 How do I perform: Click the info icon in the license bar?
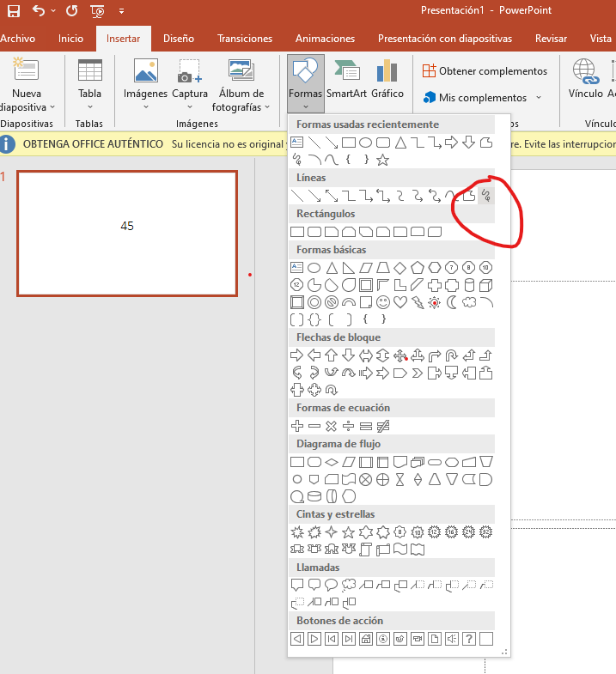[x=7, y=144]
